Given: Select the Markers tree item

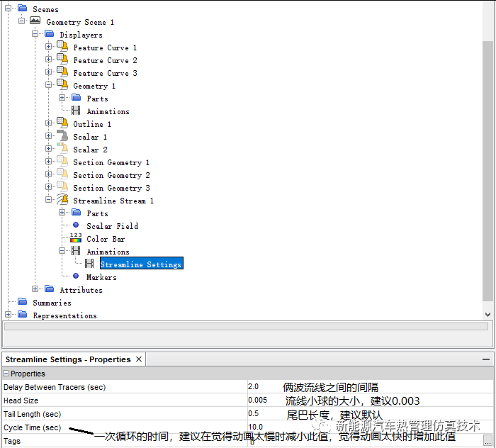Looking at the screenshot, I should [101, 277].
